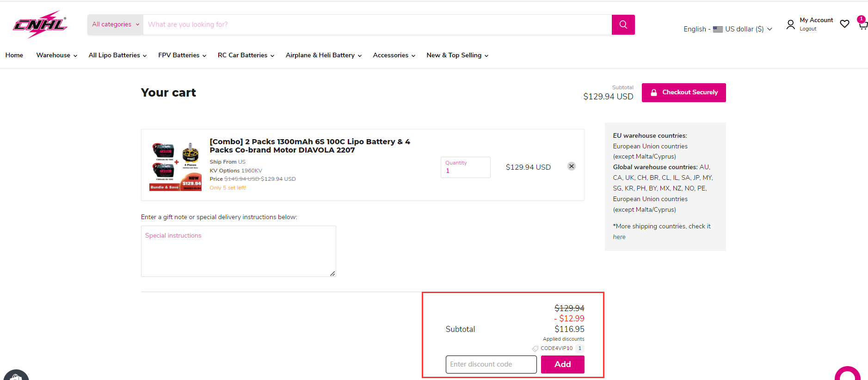Go to the Home page

(x=14, y=55)
